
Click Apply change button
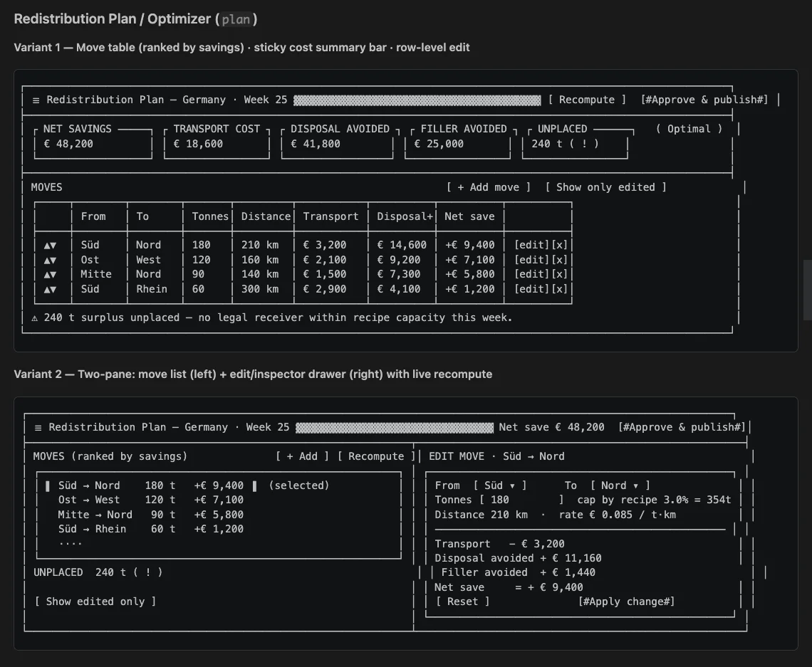(627, 602)
